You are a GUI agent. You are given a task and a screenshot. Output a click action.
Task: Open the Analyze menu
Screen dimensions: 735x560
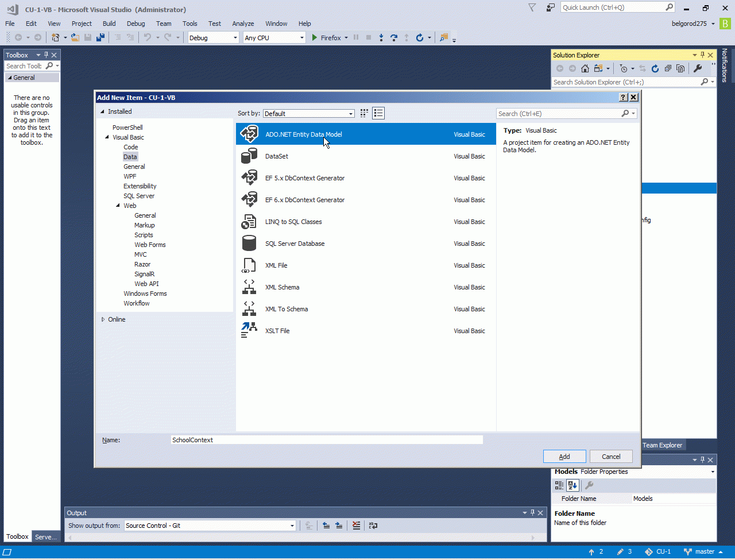click(x=243, y=24)
